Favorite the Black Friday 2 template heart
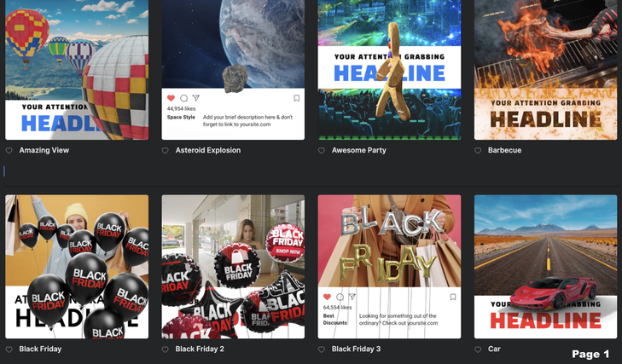622x364 pixels. click(166, 350)
